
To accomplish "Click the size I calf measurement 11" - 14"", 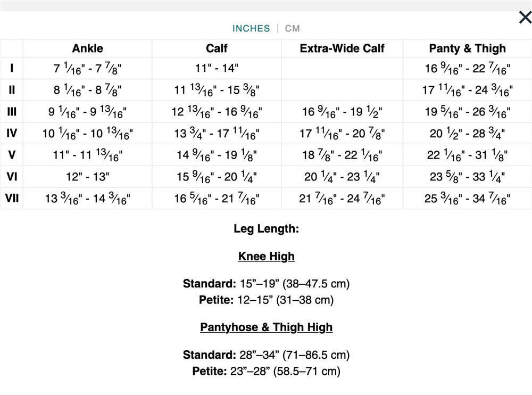I will tap(217, 68).
